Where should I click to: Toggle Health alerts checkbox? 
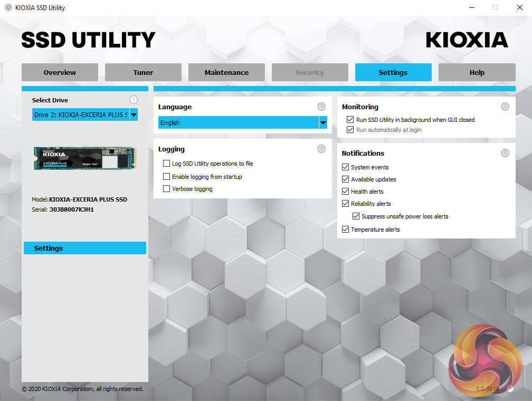tap(345, 192)
